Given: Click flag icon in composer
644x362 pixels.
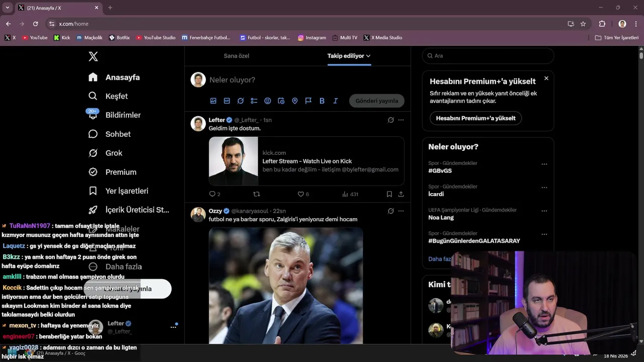Looking at the screenshot, I should (x=308, y=101).
